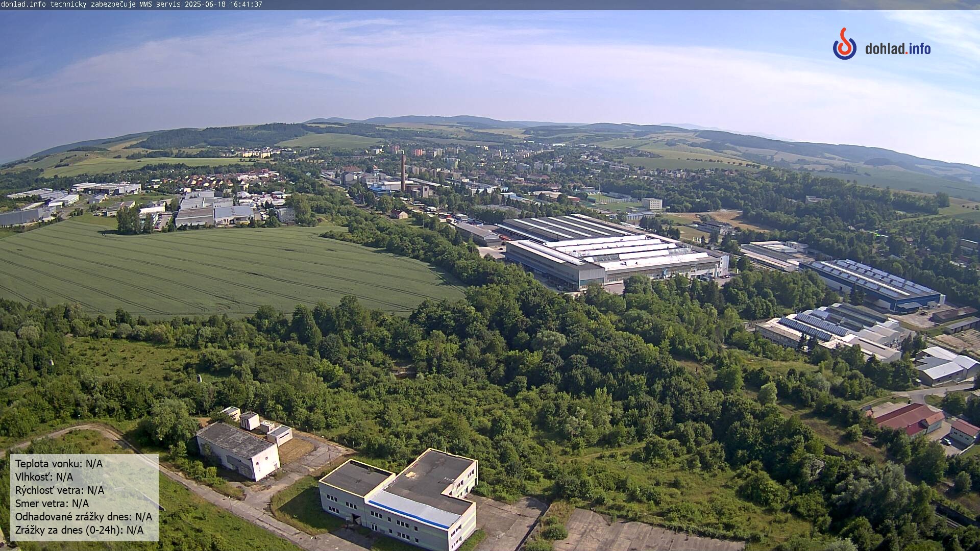The height and width of the screenshot is (551, 980).
Task: Click the 'Rýchlosť vetra: N/A' line
Action: (60, 490)
